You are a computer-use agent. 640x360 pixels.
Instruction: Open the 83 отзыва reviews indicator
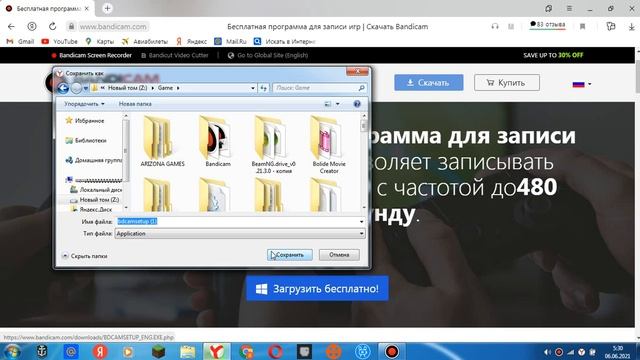[x=547, y=25]
